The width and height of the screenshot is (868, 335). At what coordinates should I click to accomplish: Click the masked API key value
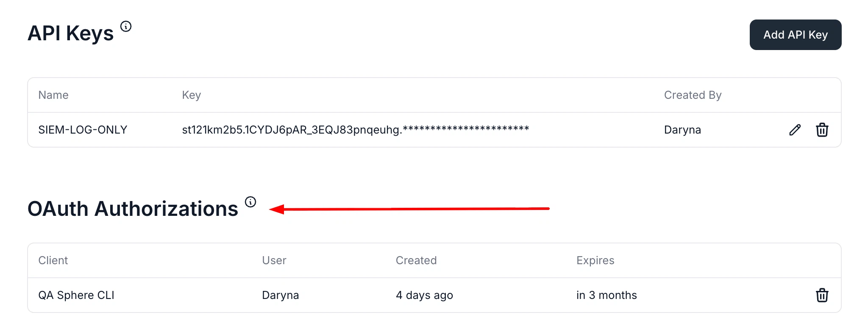356,130
